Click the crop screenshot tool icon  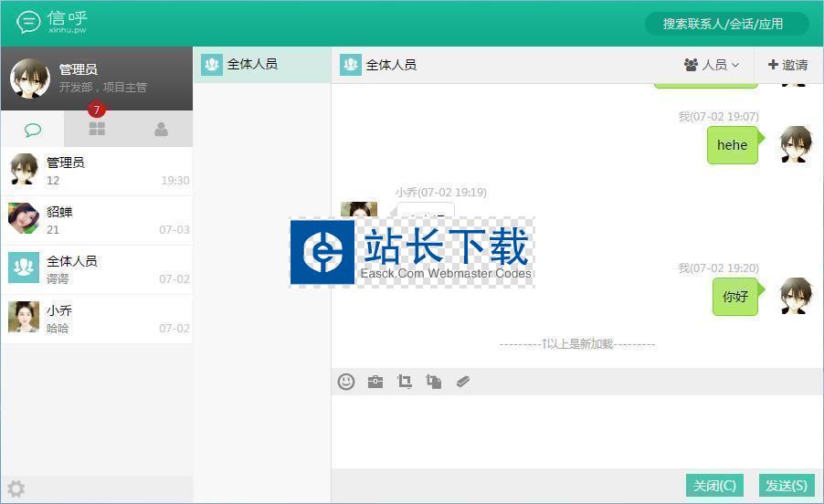[x=405, y=382]
